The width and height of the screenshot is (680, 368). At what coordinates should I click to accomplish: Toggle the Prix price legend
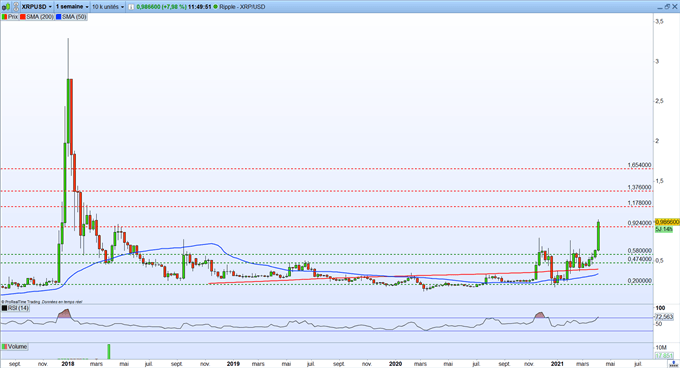(x=10, y=17)
